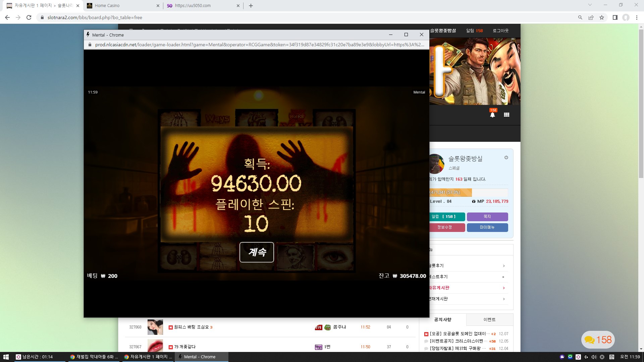Click the profile avatar in the member card
The width and height of the screenshot is (644, 362).
[436, 163]
